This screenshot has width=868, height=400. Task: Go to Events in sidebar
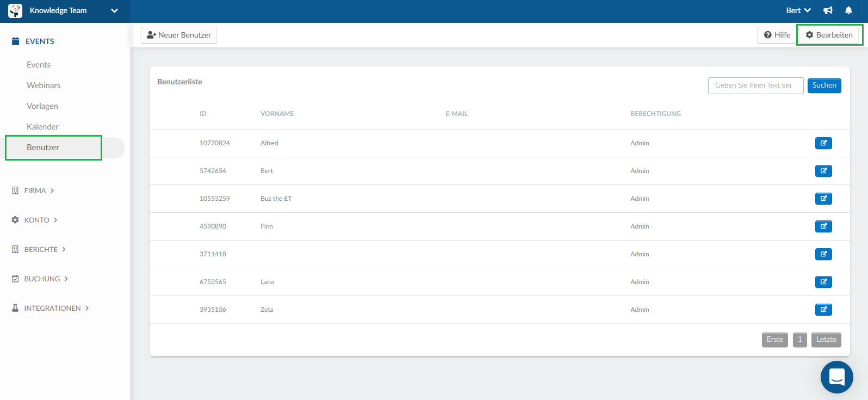pyautogui.click(x=39, y=65)
